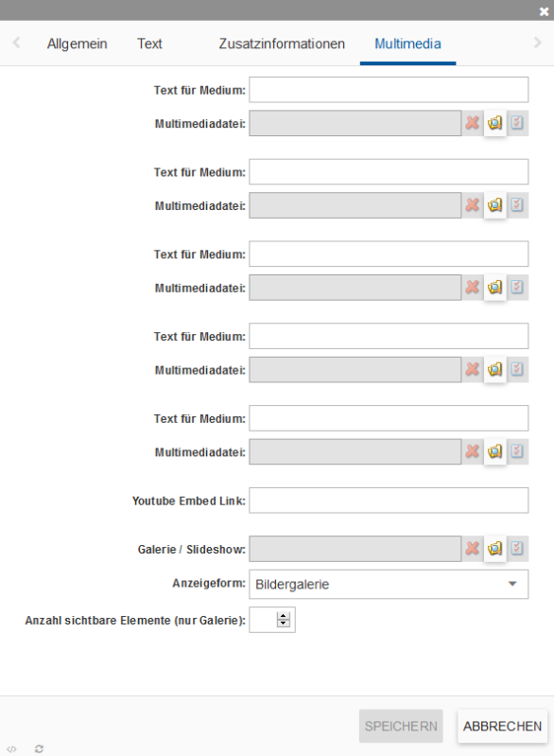Clear the first Multimediadatei with red X
554x756 pixels.
pos(472,123)
